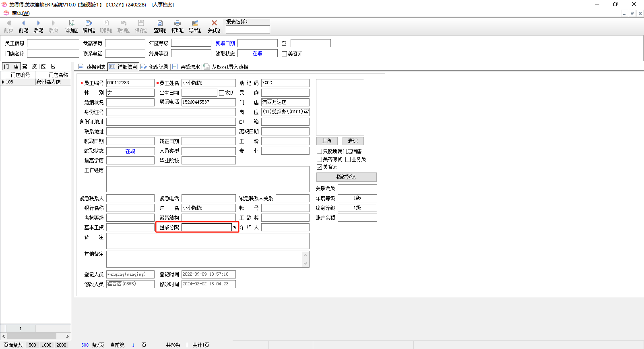The height and width of the screenshot is (349, 644).
Task: Click the Query (查询) toolbar icon
Action: 160,27
